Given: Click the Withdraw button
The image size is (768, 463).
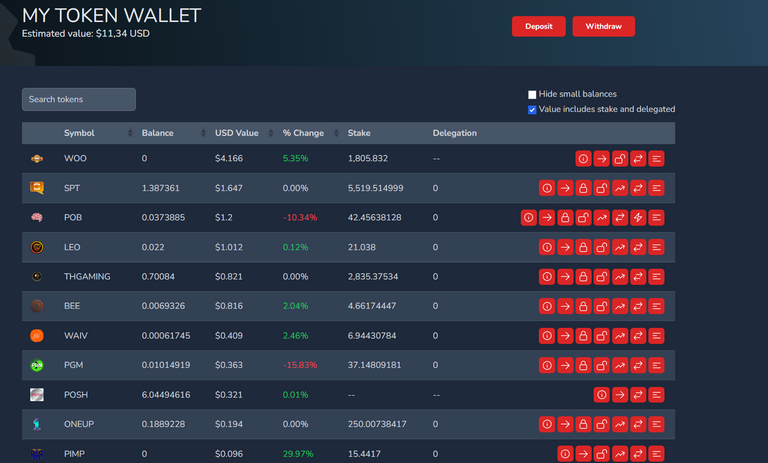Looking at the screenshot, I should pos(603,26).
